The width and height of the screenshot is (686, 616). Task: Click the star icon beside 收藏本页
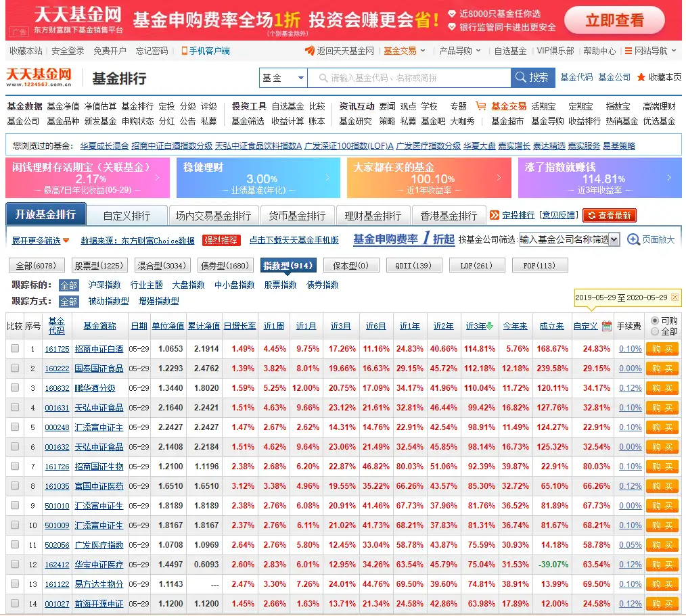pyautogui.click(x=641, y=77)
